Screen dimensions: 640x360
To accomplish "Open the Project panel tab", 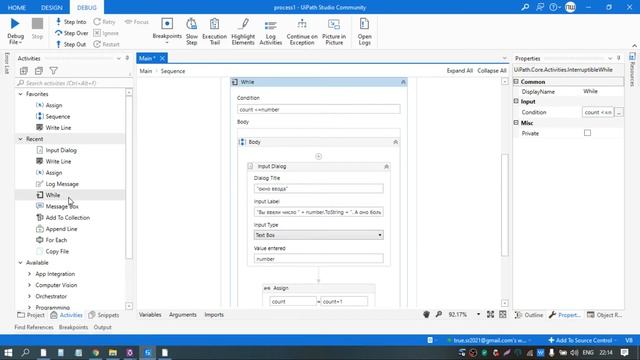I will 31,315.
